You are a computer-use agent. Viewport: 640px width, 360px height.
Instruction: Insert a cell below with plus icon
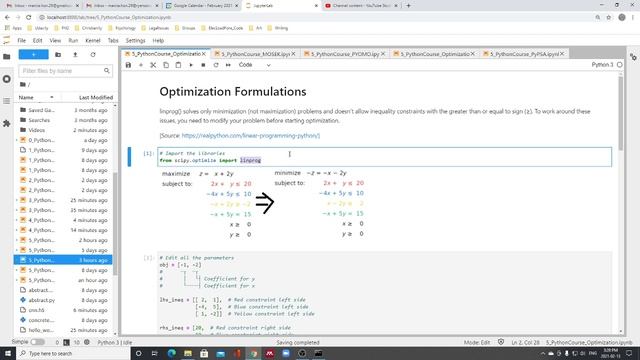141,65
